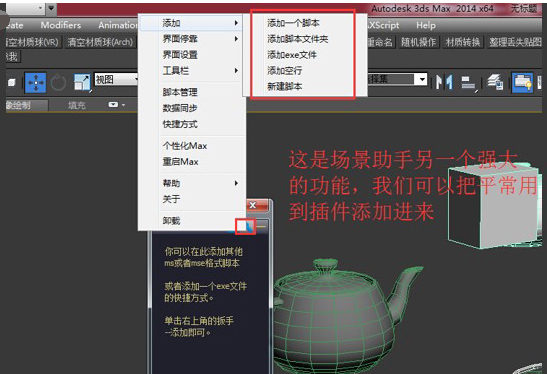Expand the 工具栏 submenu
Viewport: 547px width, 374px height.
[x=192, y=70]
